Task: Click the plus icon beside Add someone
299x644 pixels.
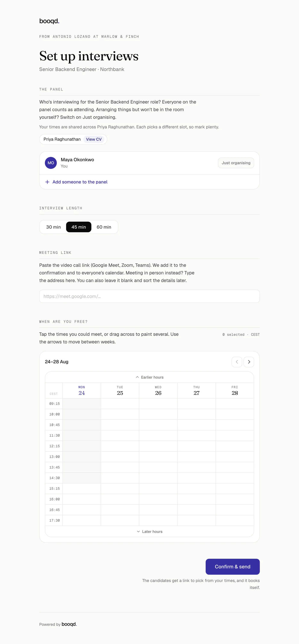Action: [47, 182]
